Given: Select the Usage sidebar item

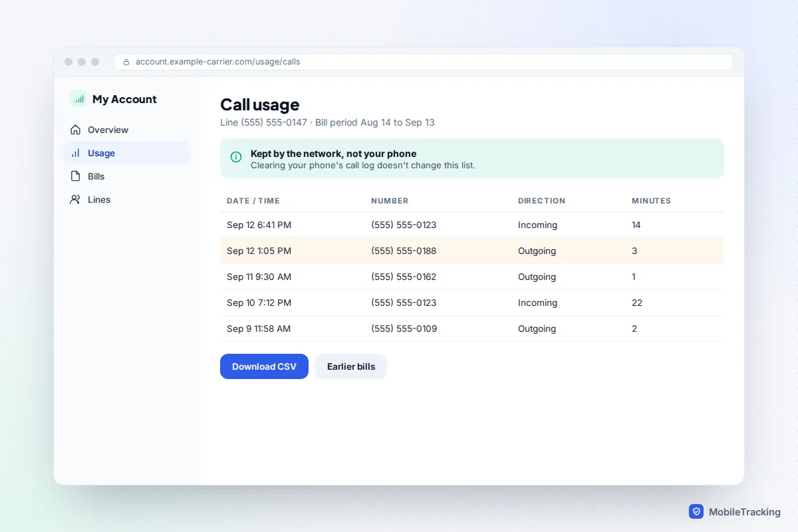Looking at the screenshot, I should (127, 153).
